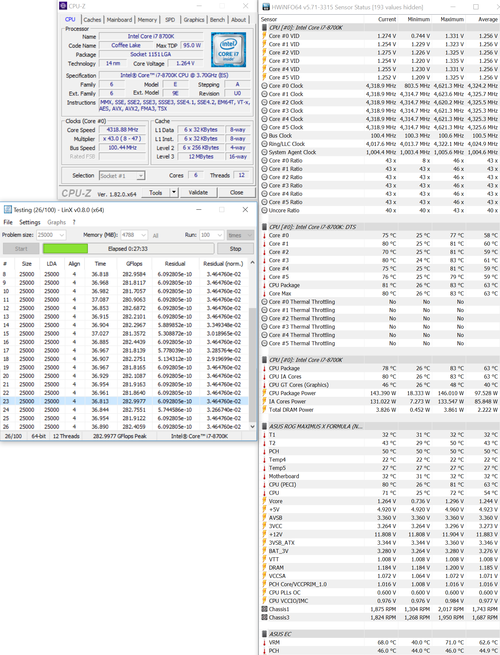
Task: Open the ? help menu in LinX
Action: pos(74,222)
